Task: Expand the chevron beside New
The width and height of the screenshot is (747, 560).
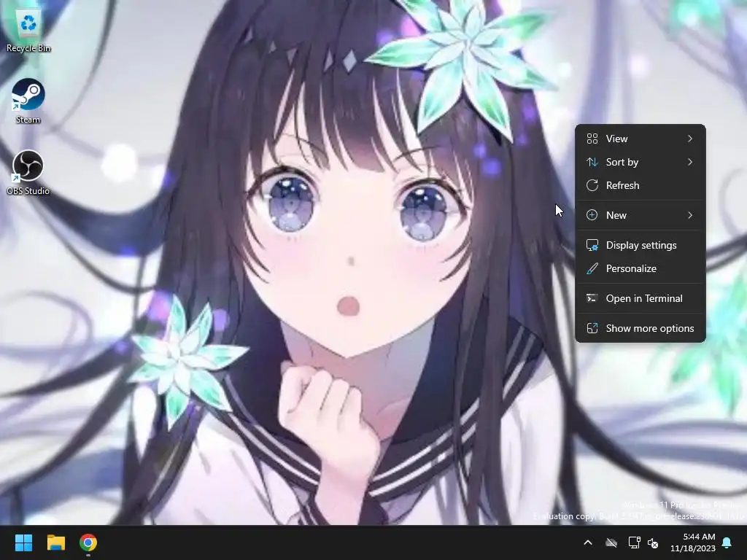Action: click(690, 215)
